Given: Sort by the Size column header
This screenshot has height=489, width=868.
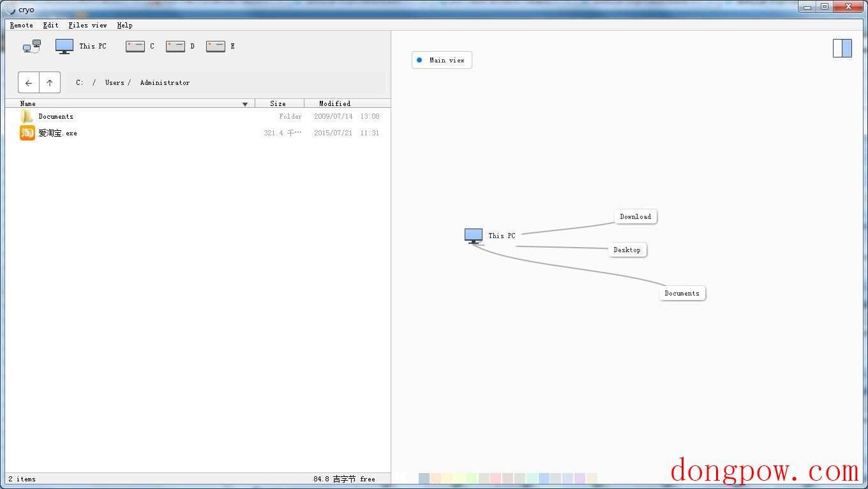Looking at the screenshot, I should tap(278, 103).
